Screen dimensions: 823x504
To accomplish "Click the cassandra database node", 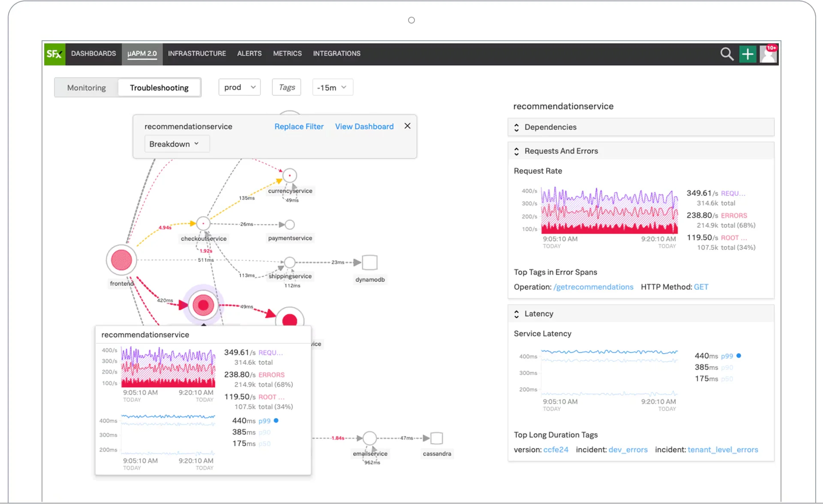I will [436, 438].
